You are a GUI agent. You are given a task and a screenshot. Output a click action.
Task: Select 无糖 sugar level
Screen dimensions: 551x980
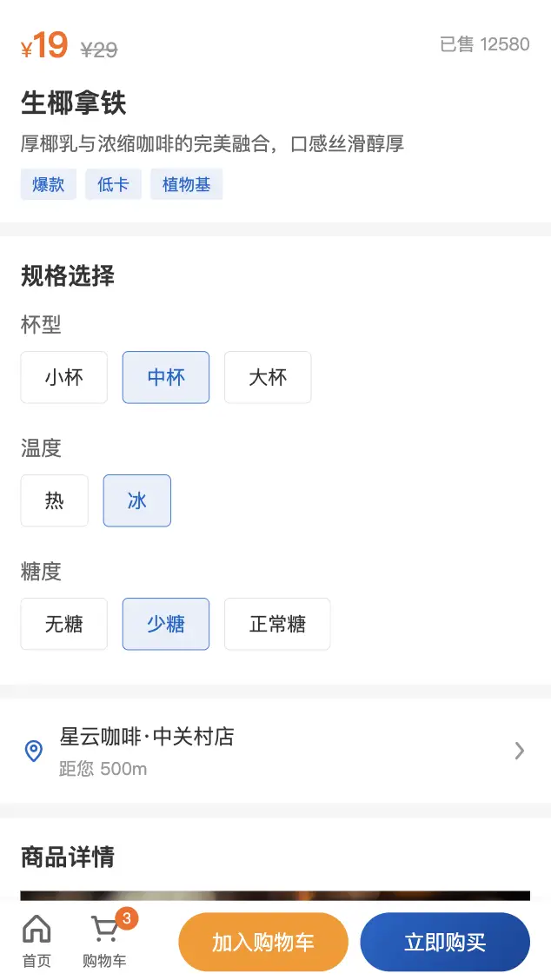pos(64,624)
